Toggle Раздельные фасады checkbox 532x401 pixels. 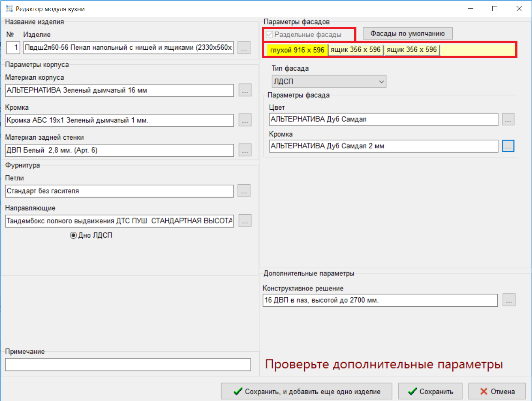tap(269, 34)
